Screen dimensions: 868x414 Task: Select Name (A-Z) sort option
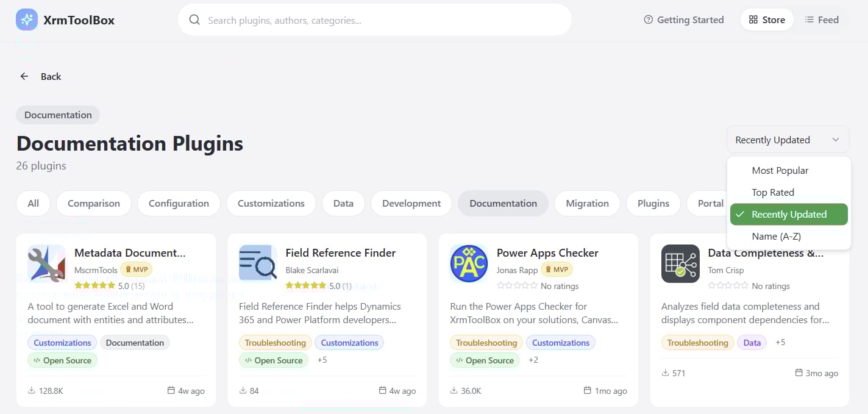pos(789,236)
